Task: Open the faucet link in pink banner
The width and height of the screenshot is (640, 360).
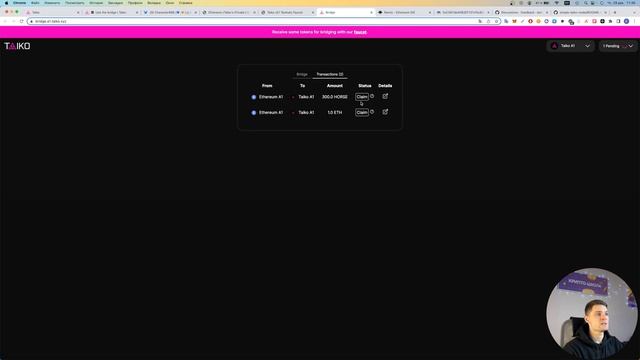Action: 360,32
